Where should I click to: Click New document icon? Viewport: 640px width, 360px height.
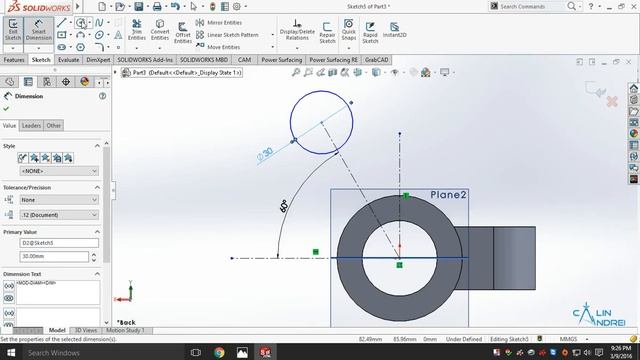[102, 6]
